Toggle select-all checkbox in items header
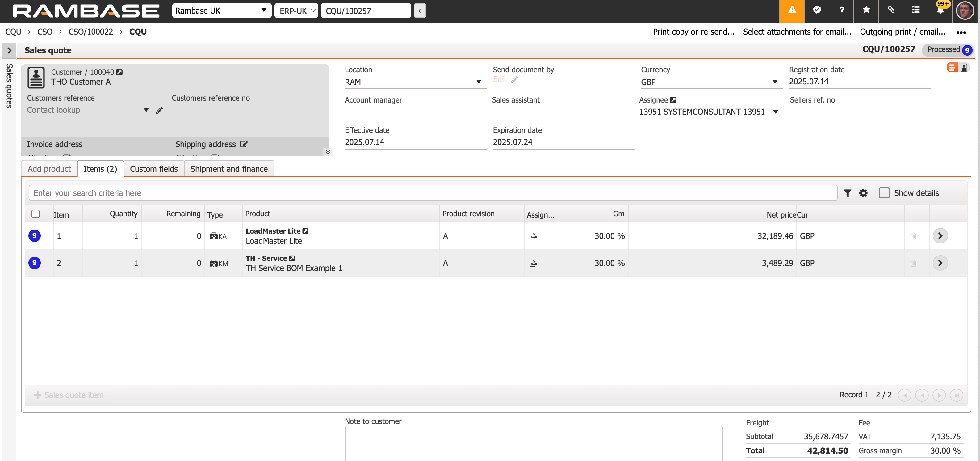The image size is (980, 461). click(36, 214)
